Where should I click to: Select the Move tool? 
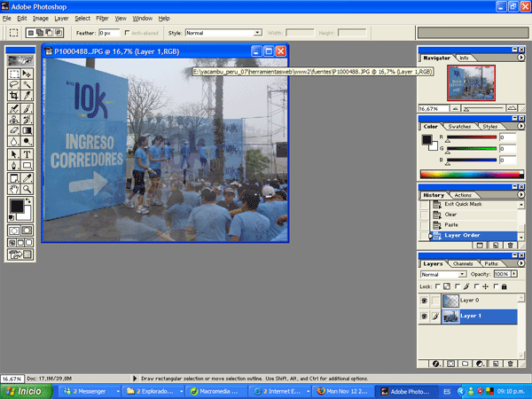click(x=27, y=74)
